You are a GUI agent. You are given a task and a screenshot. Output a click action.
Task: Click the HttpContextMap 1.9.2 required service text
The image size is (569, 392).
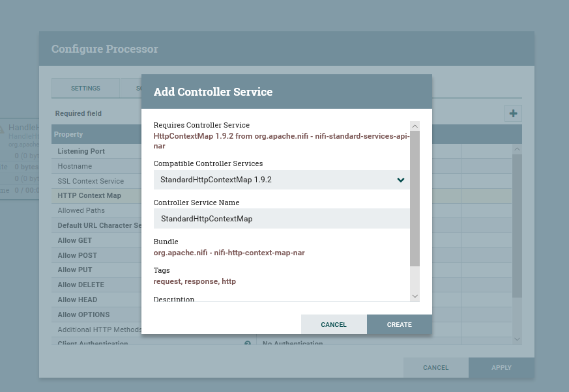pos(282,141)
